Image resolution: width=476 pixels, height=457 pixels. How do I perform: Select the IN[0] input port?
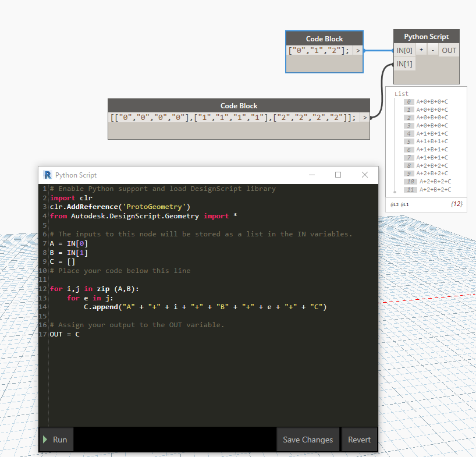(404, 50)
